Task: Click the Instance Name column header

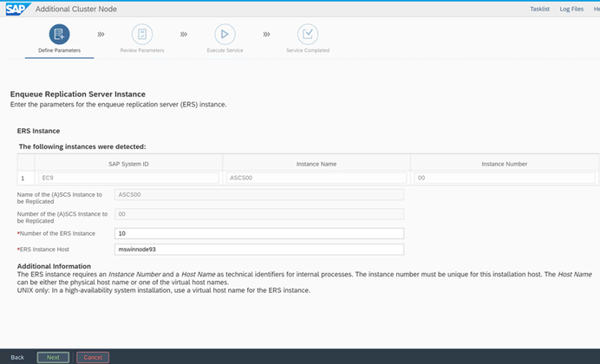Action: [x=316, y=164]
